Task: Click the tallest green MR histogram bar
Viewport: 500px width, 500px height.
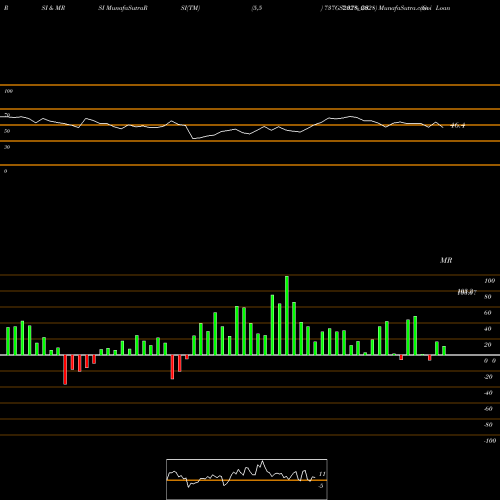Action: click(x=287, y=315)
